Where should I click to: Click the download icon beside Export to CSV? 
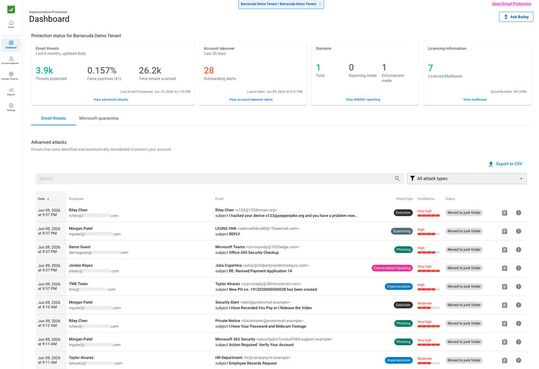pyautogui.click(x=491, y=164)
